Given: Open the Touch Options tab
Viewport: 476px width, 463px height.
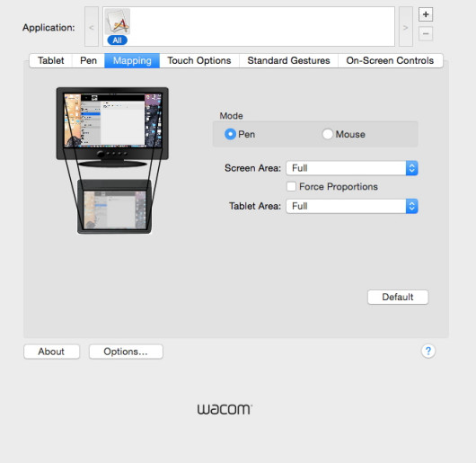Looking at the screenshot, I should (x=199, y=60).
